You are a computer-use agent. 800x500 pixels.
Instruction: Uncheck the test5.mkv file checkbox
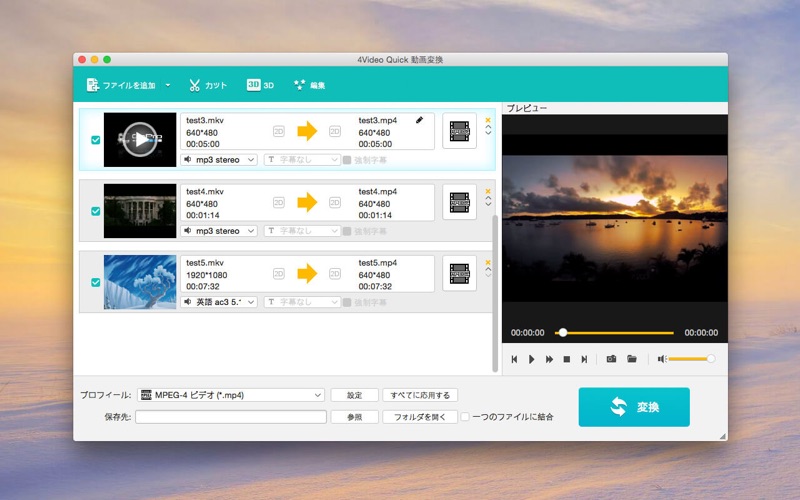95,282
